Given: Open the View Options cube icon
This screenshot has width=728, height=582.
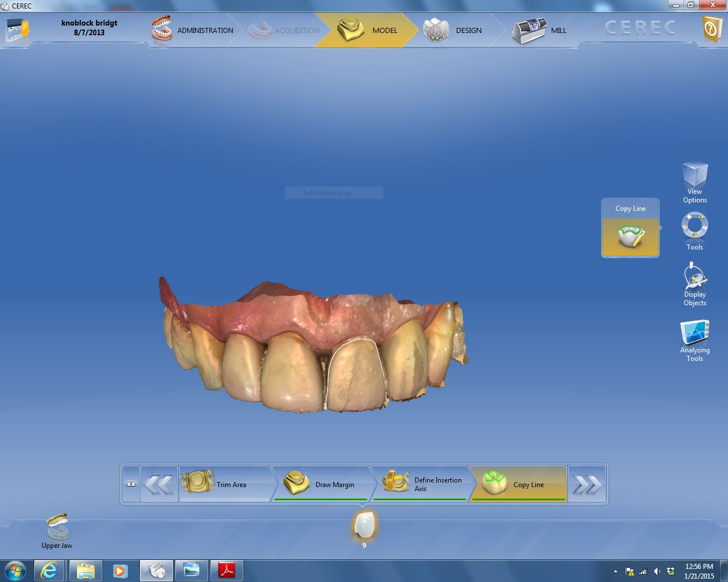Looking at the screenshot, I should (x=694, y=177).
